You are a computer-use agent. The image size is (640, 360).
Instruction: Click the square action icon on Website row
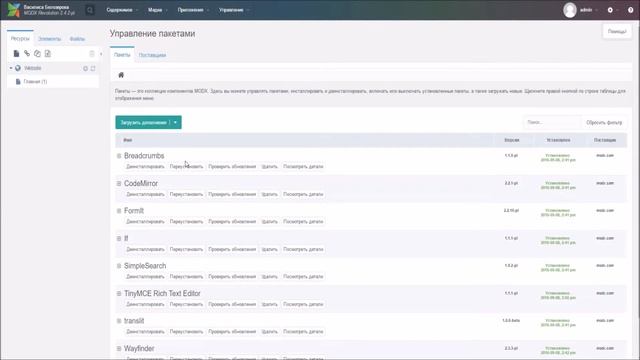point(93,69)
